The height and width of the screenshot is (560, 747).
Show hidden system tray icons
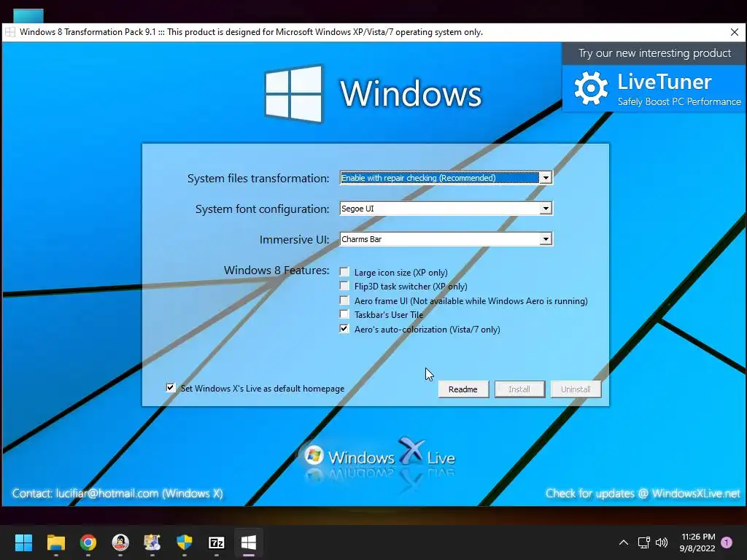tap(623, 542)
